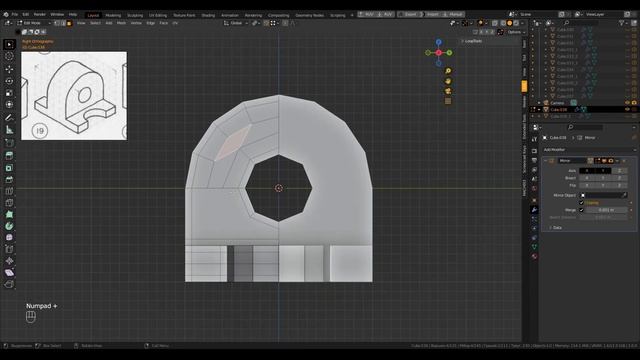640x360 pixels.
Task: Click the Manual button in top bar
Action: click(x=453, y=14)
